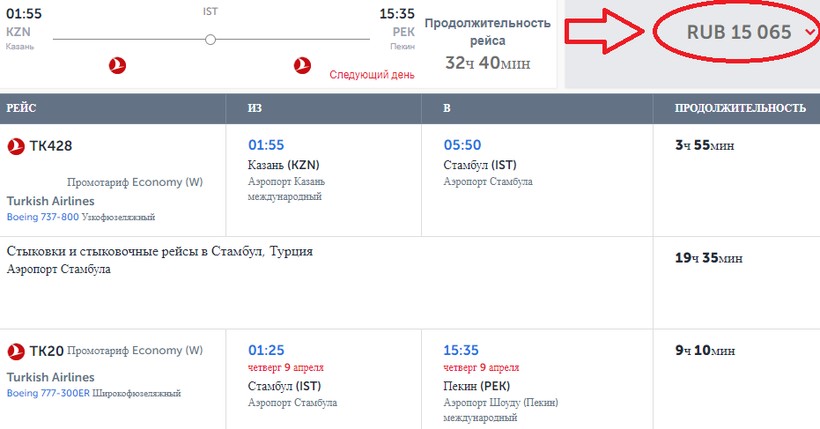Click the В column header

click(x=446, y=107)
